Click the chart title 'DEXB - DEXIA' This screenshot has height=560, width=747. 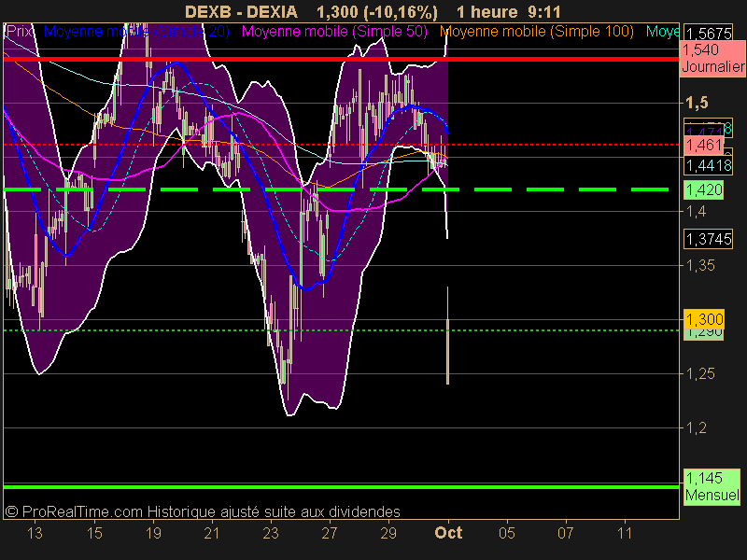pos(241,11)
